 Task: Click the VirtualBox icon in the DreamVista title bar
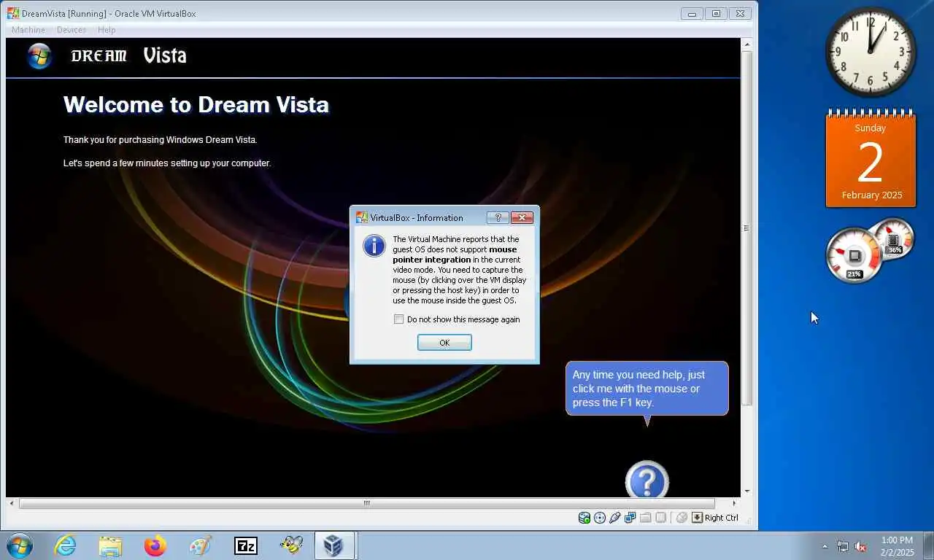(x=13, y=13)
